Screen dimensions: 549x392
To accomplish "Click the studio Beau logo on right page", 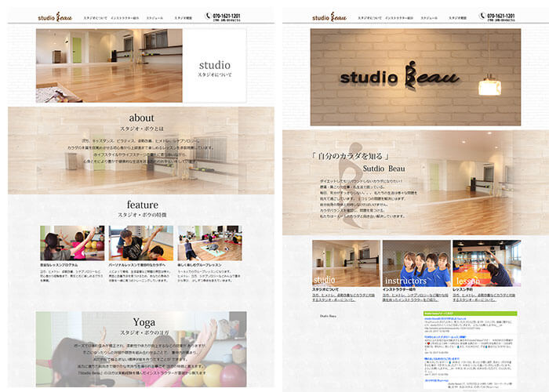I will click(329, 16).
